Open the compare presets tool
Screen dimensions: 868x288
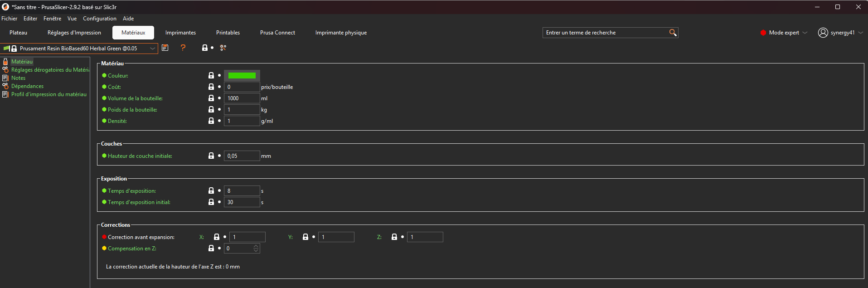(223, 48)
